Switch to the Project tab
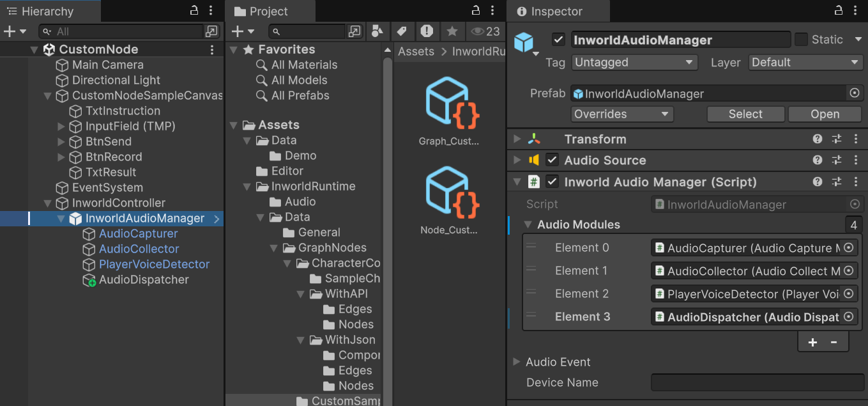Image resolution: width=868 pixels, height=406 pixels. click(x=269, y=11)
